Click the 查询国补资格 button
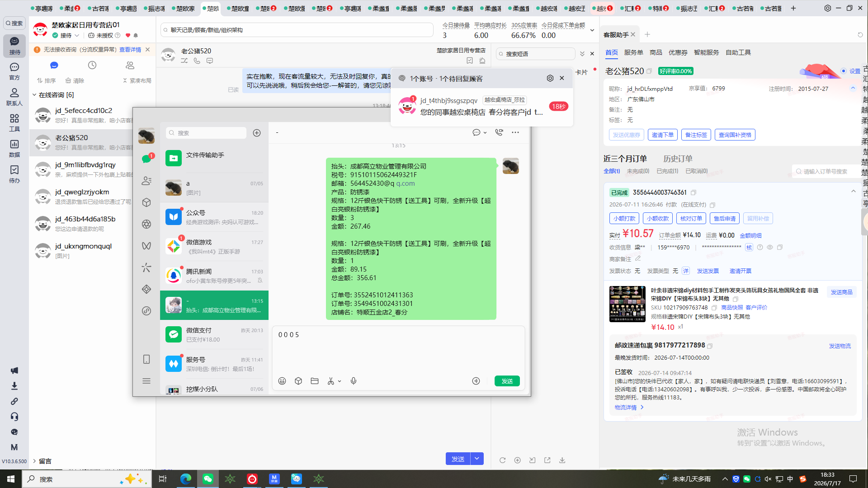This screenshot has width=868, height=488. 735,135
